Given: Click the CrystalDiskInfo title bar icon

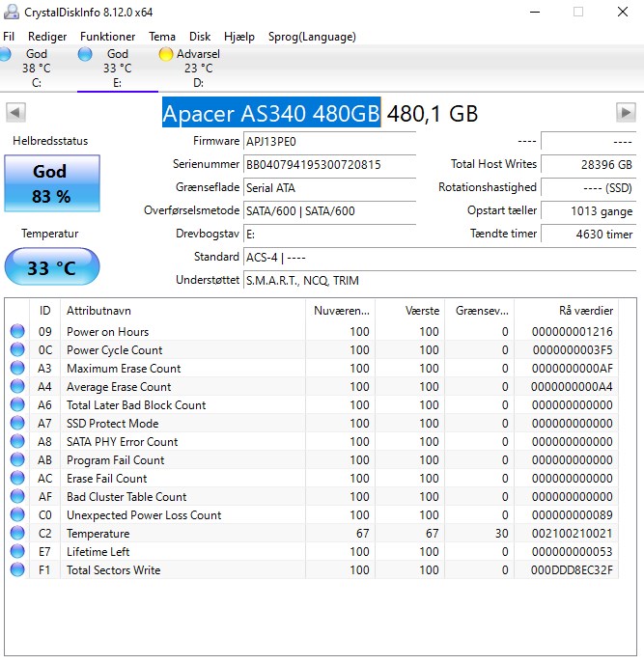Looking at the screenshot, I should 12,12.
